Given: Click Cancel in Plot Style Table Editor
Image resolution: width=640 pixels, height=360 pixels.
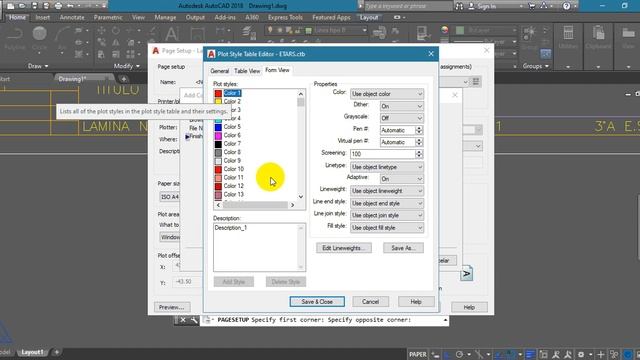Looking at the screenshot, I should pos(370,302).
